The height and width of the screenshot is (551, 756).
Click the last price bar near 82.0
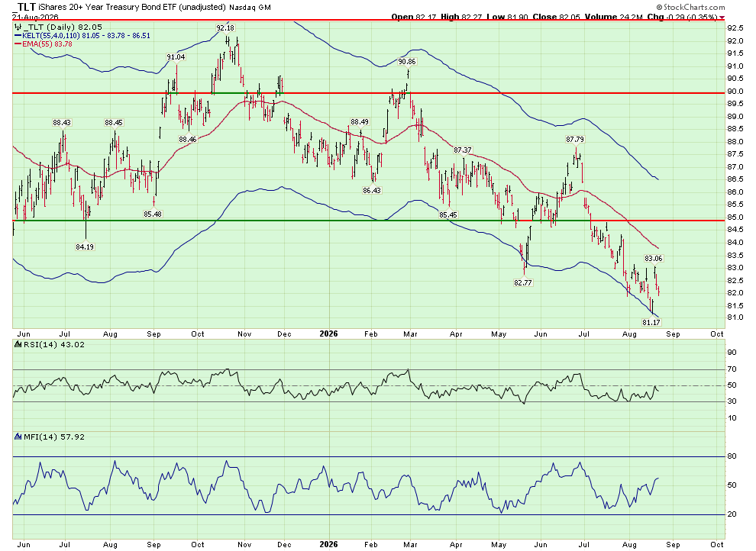click(658, 291)
